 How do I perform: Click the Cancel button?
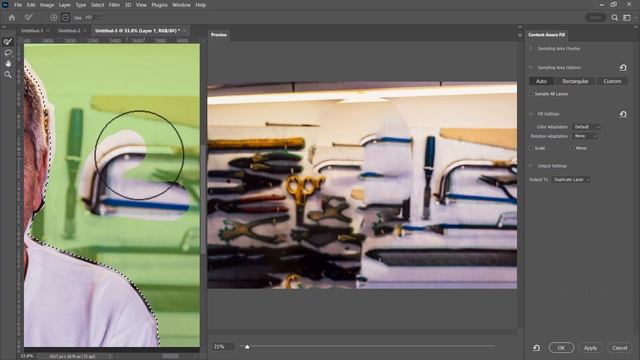pos(619,348)
